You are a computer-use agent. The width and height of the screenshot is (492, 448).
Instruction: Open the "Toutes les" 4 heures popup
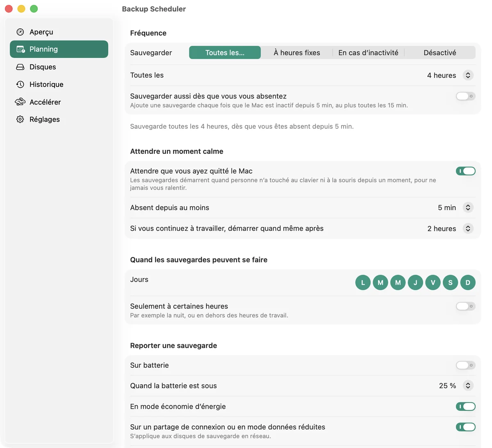(468, 75)
